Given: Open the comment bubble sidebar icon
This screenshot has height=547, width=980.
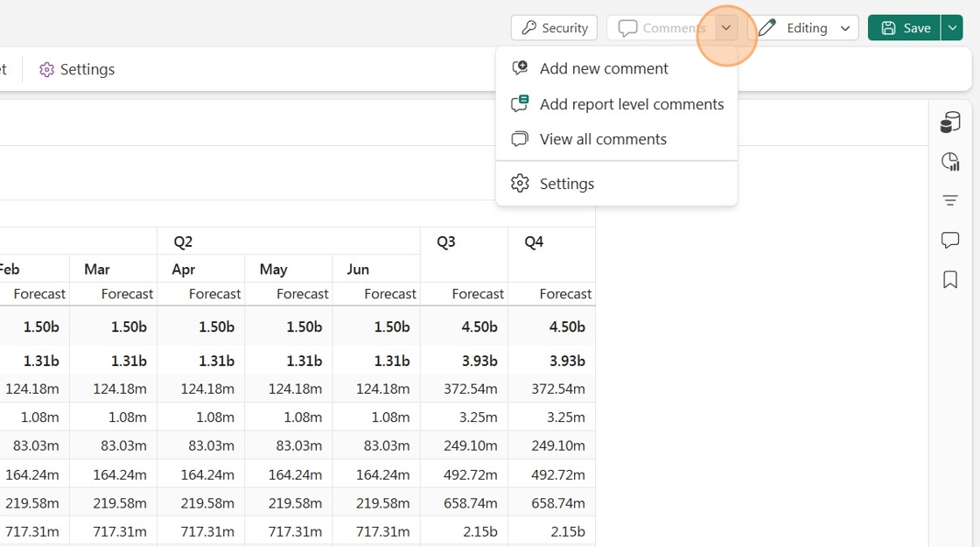Looking at the screenshot, I should tap(950, 240).
